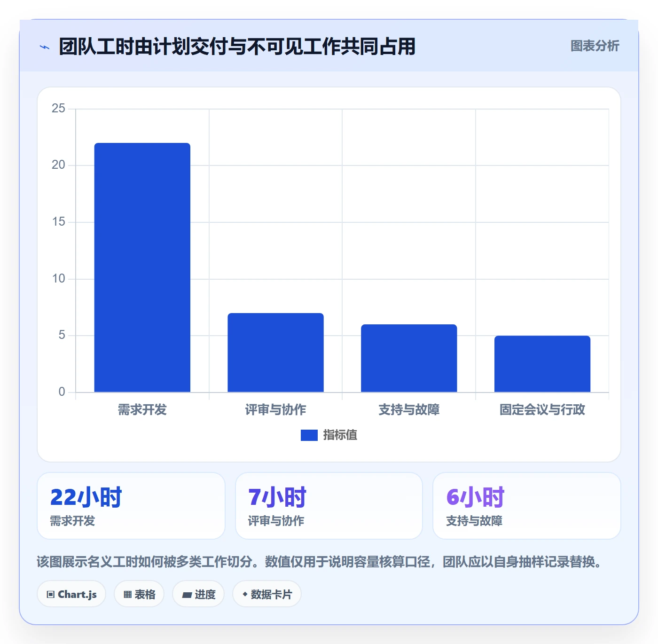Click the 6小时 stat value
This screenshot has height=644, width=658.
475,497
